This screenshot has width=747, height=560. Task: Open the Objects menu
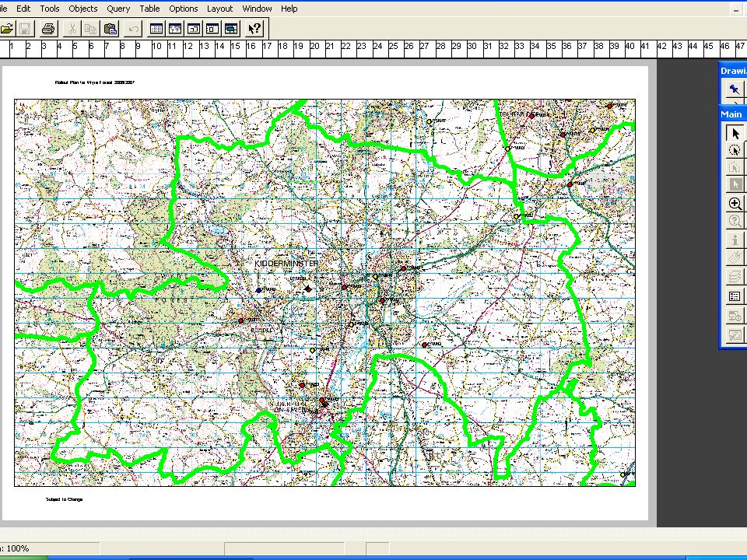tap(83, 9)
